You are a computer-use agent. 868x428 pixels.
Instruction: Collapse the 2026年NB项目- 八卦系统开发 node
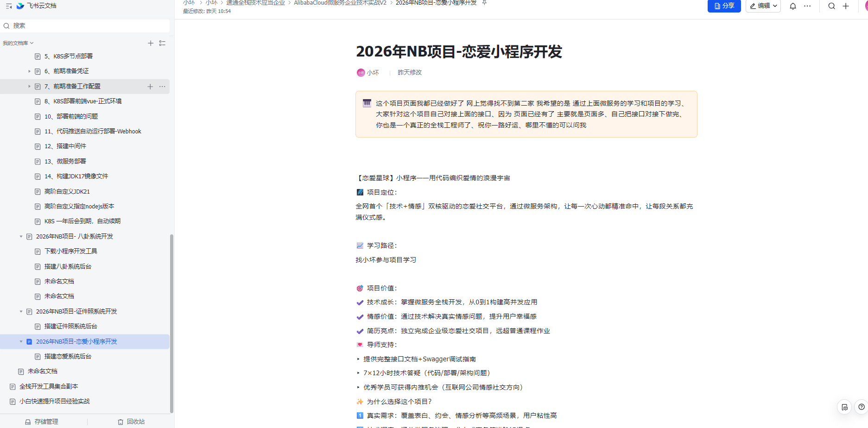21,237
